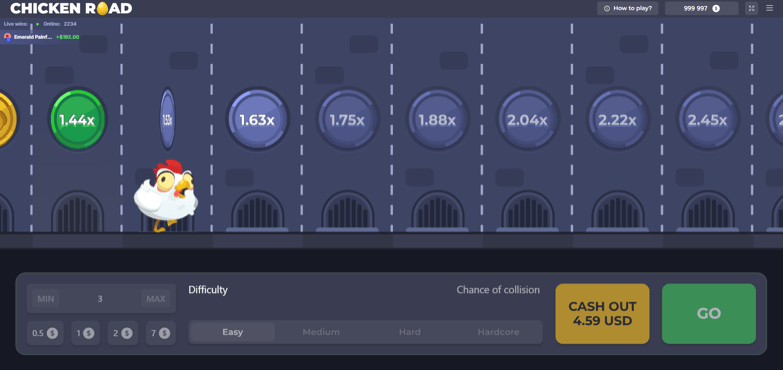Select Easy difficulty
Screen dimensions: 783x370
coord(233,332)
